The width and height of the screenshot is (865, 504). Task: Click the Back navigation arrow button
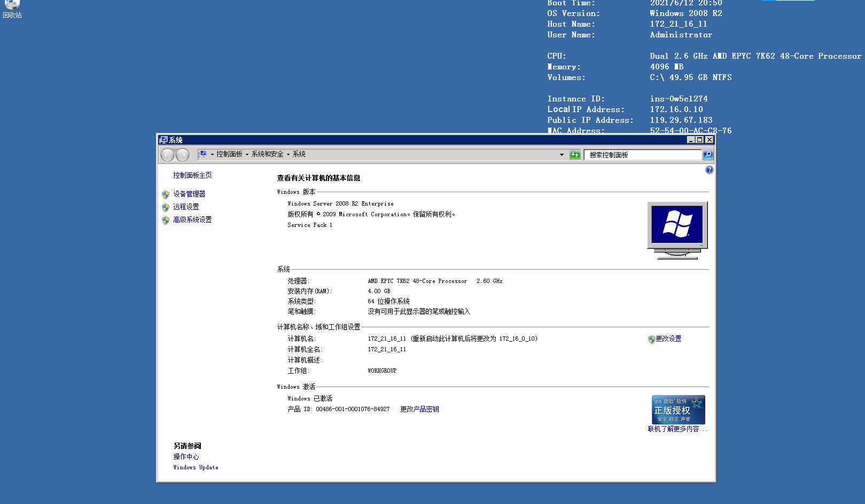tap(168, 155)
